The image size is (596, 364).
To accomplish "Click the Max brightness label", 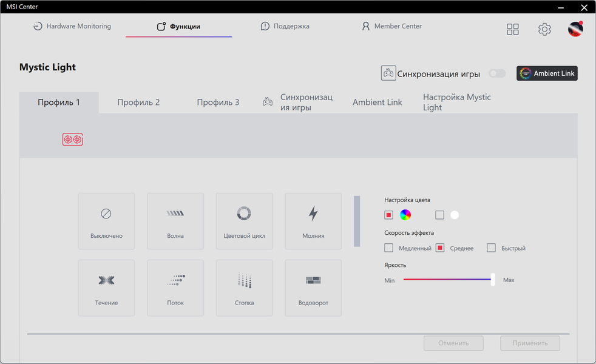I will 509,280.
